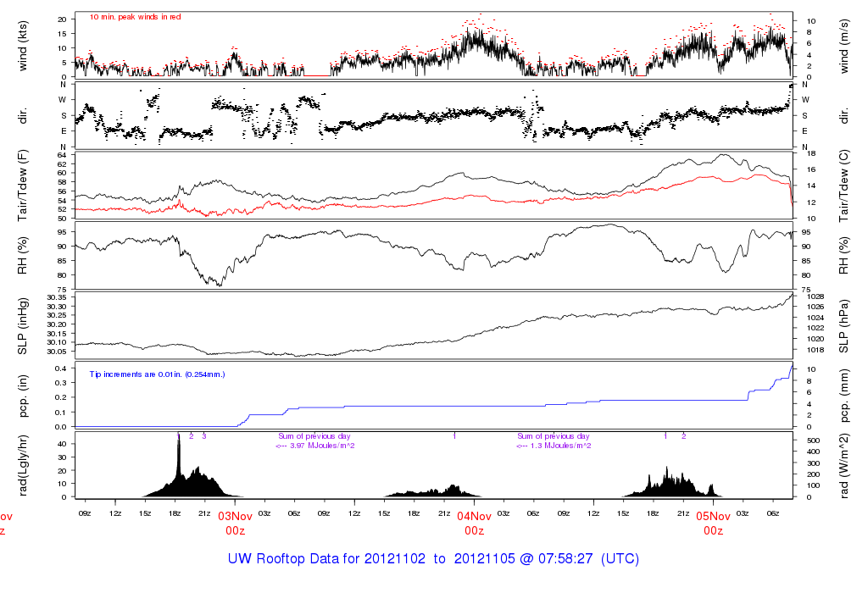Click the 'pcp. (in)' axis label
Viewport: 868px width, 593px height.
point(23,396)
